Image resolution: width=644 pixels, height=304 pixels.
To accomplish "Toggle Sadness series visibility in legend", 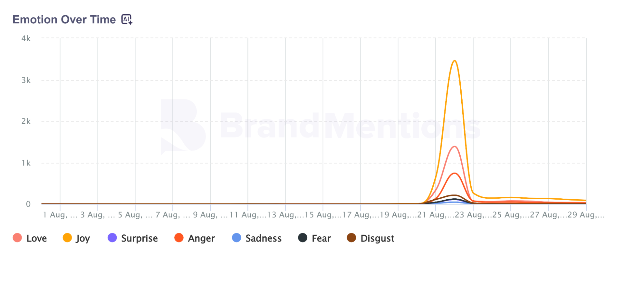I will (x=257, y=238).
